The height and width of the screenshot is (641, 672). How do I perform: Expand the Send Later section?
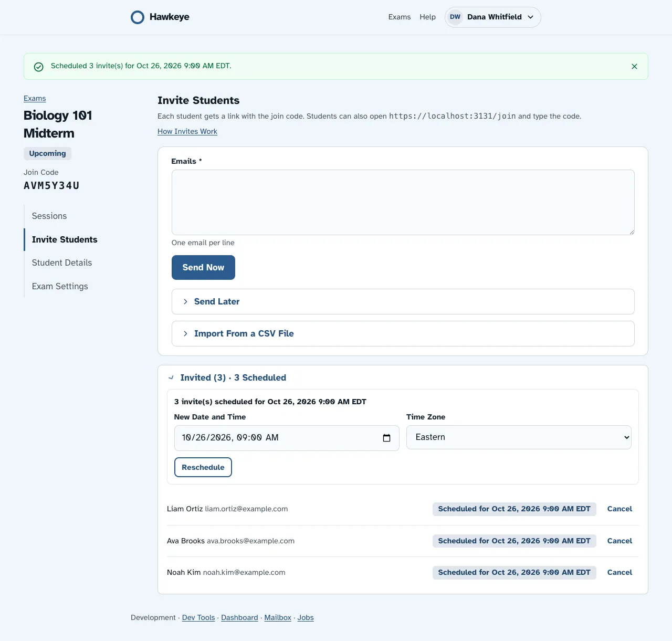click(x=403, y=301)
